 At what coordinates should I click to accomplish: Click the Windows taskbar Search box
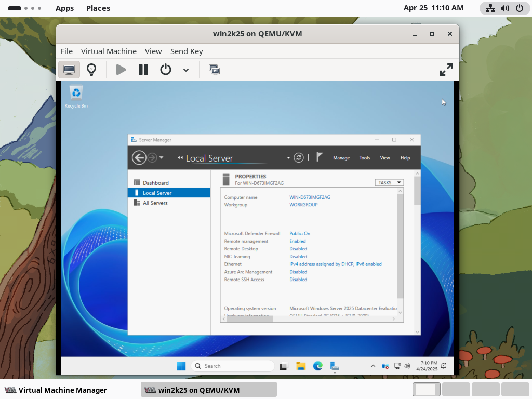point(233,366)
